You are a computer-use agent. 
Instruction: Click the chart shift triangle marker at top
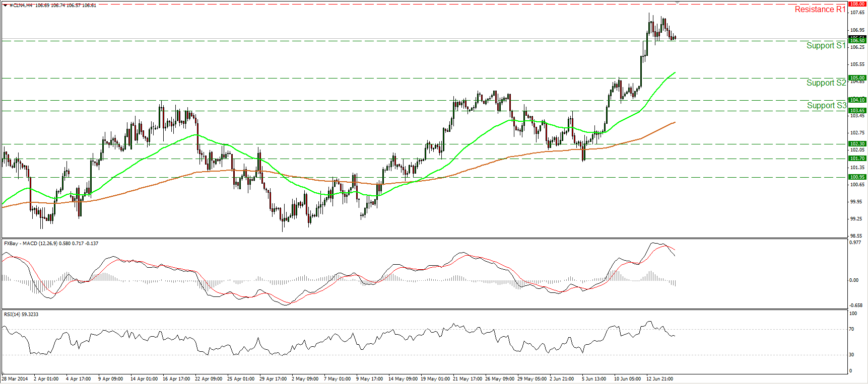[x=677, y=3]
